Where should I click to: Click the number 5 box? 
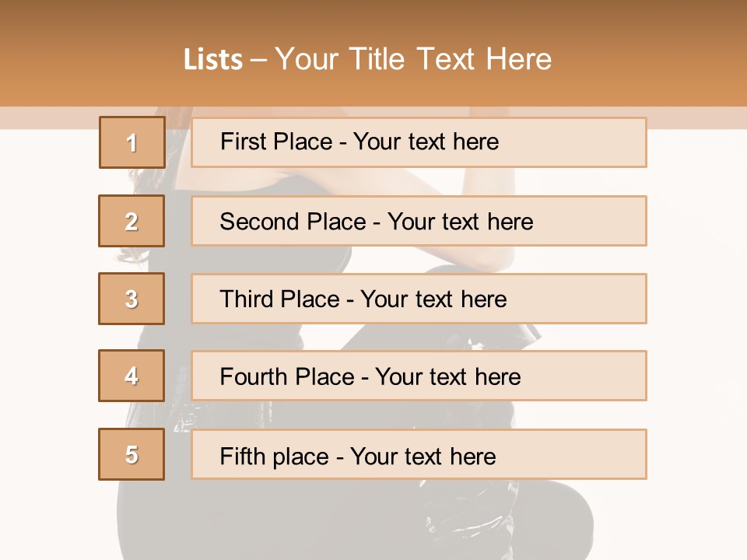[132, 454]
